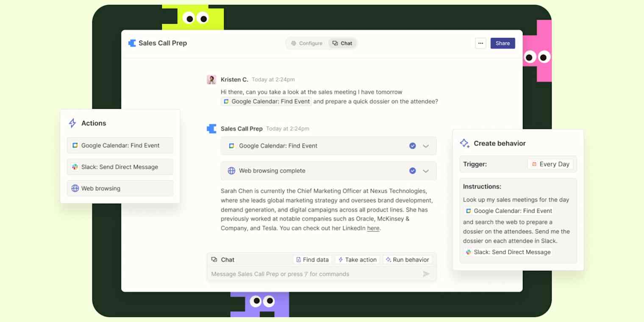Click Kristen C.'s profile avatar

[211, 80]
